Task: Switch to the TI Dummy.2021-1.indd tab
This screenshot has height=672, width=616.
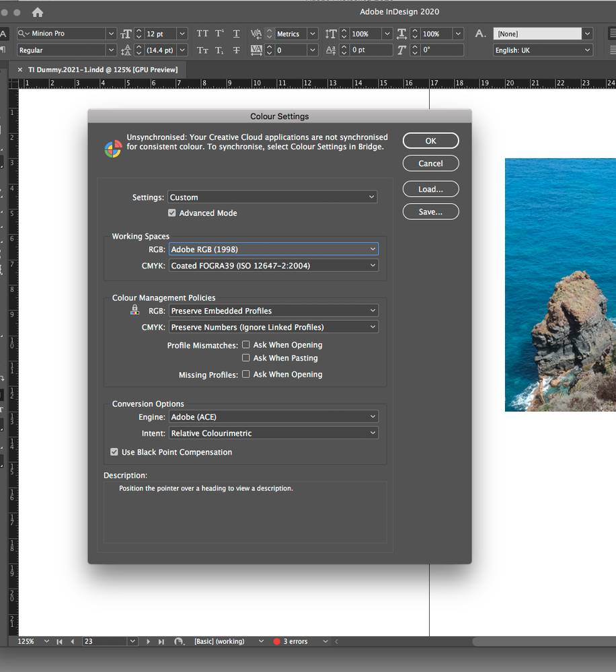Action: coord(103,69)
